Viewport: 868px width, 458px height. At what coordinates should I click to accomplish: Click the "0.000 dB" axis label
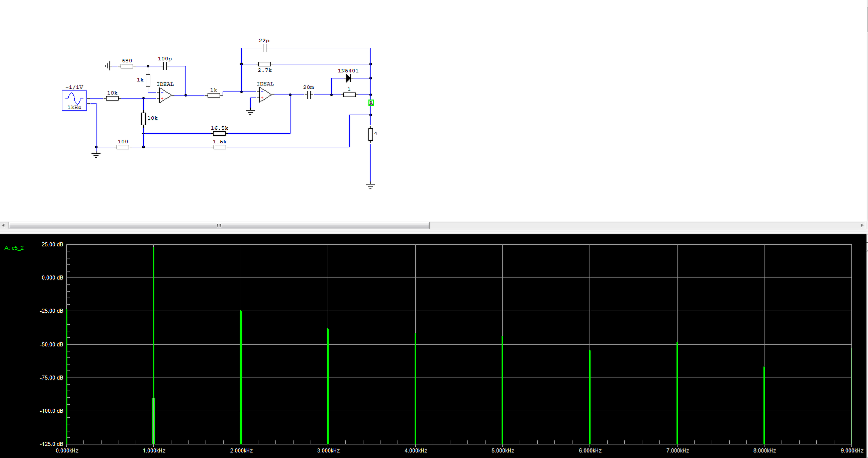[52, 278]
